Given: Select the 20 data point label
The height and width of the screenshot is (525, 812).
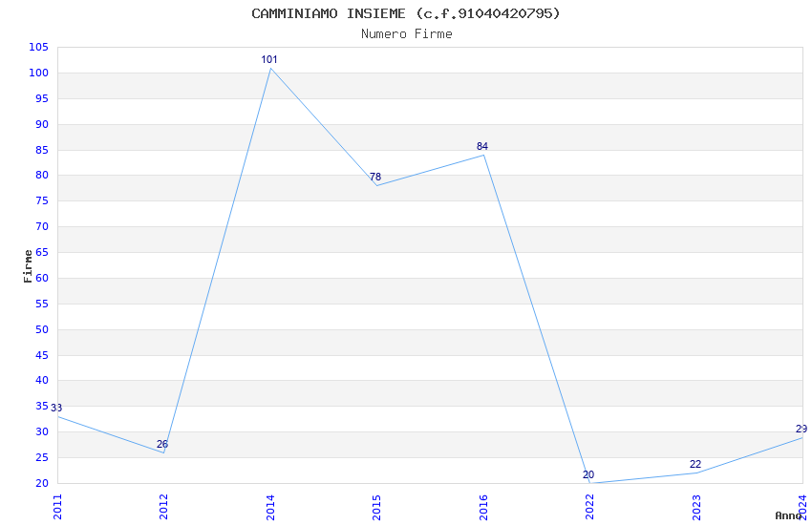Looking at the screenshot, I should pos(588,474).
